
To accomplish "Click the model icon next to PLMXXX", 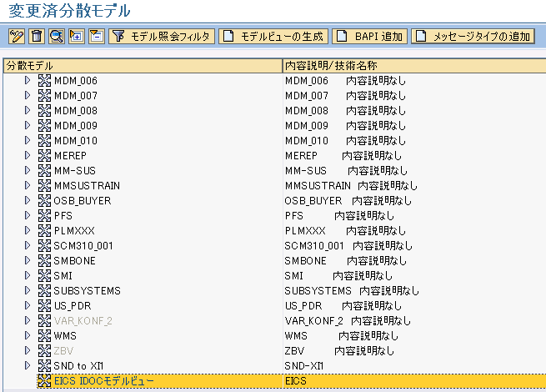I will click(x=45, y=231).
